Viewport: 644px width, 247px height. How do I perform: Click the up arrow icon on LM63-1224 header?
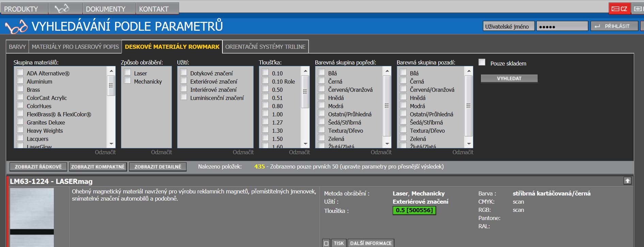tap(627, 181)
